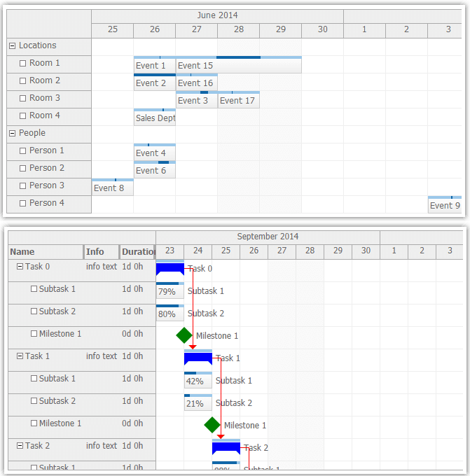This screenshot has width=470, height=476.
Task: Open the Sales Dept event in Room 4
Action: coord(155,118)
